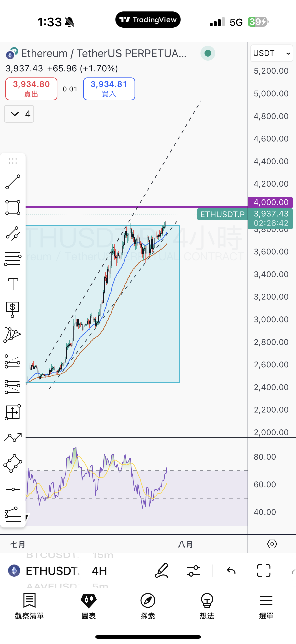Select the short position tool

tap(13, 387)
